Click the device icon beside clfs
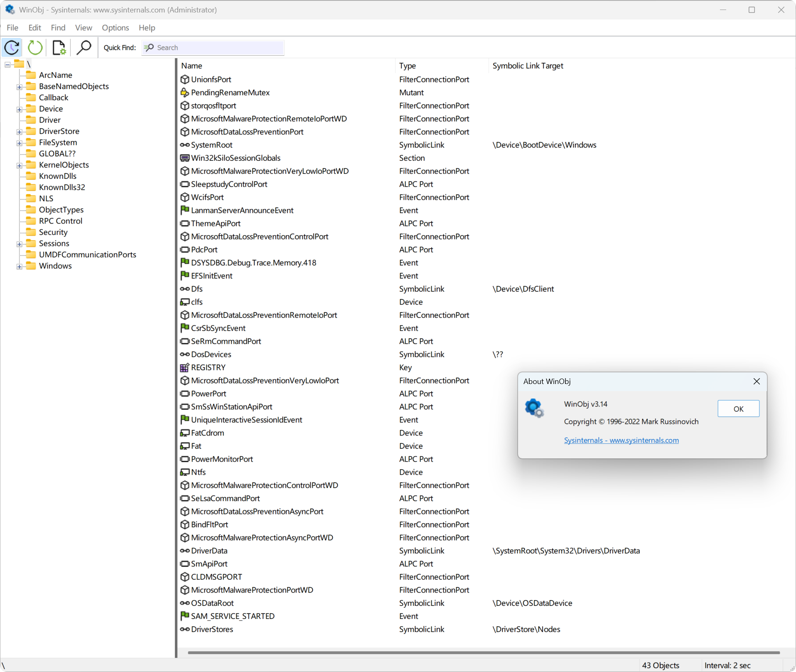The width and height of the screenshot is (796, 672). 185,302
